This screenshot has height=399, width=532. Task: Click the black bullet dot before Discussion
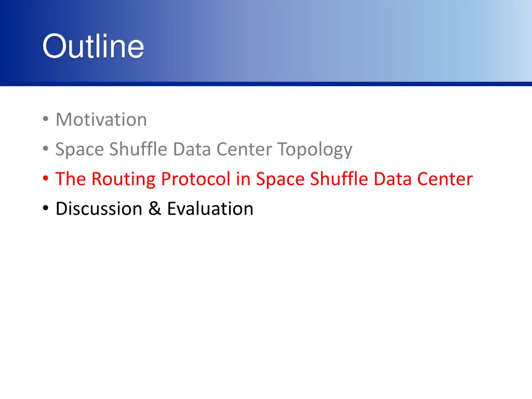[46, 208]
